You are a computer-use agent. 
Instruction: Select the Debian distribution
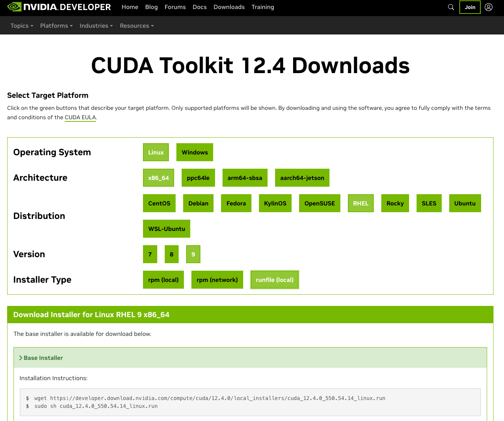pos(198,203)
